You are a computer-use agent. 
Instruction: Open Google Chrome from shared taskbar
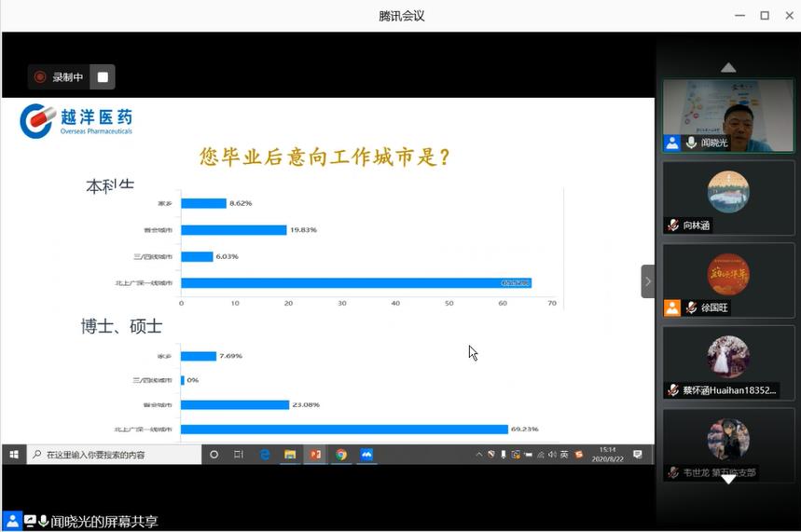point(341,455)
